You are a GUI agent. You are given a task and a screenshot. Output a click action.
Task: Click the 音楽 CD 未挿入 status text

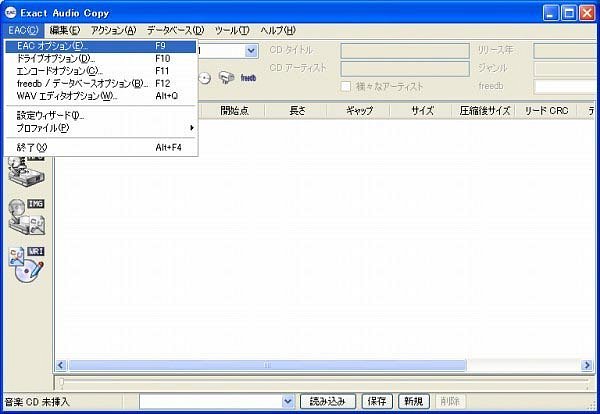37,402
